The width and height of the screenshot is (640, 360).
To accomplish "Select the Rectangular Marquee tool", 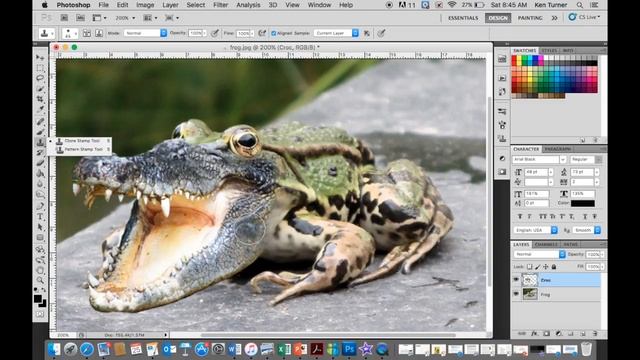I will [40, 68].
